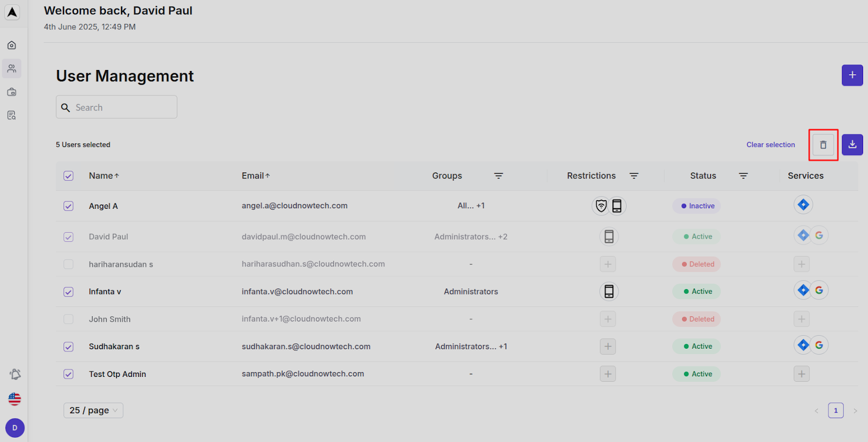
Task: Sort by Email column header
Action: tap(256, 176)
